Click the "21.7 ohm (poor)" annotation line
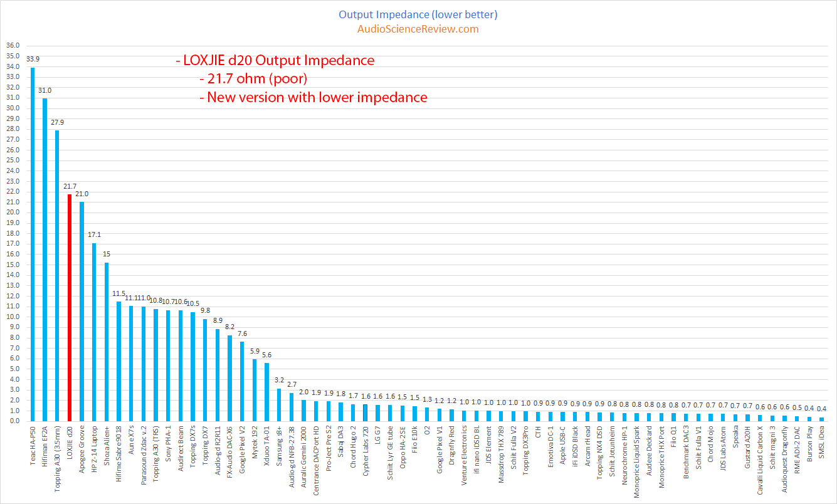 click(253, 79)
